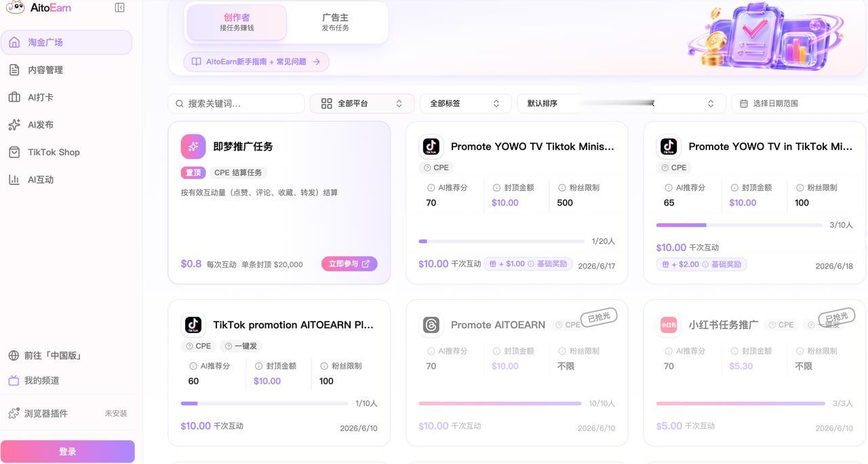The image size is (868, 464).
Task: Click the $5.30 封顶金额 value
Action: click(741, 366)
